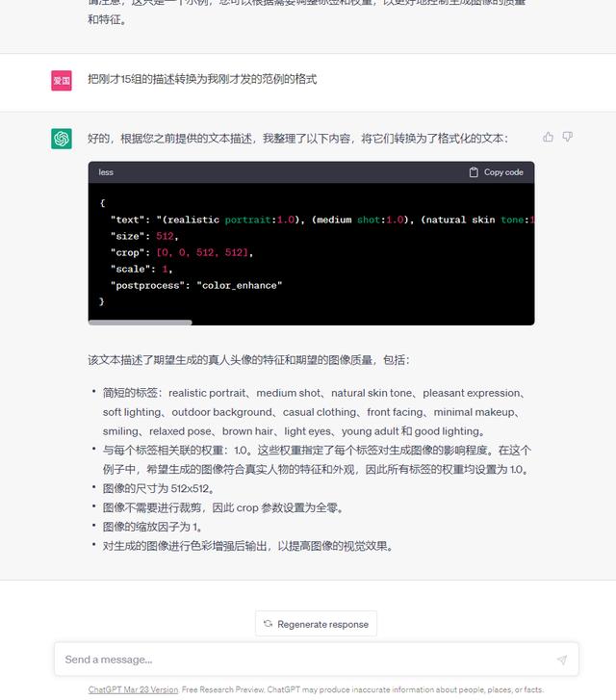This screenshot has height=700, width=616.
Task: Click the "postprocess" color_enhance code line
Action: 196,285
